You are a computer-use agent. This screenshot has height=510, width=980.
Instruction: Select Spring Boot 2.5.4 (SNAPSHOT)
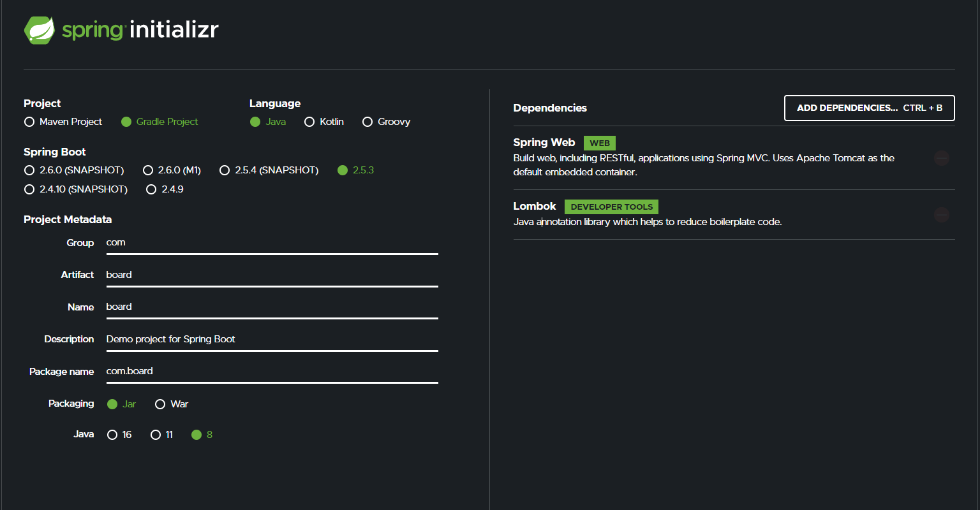(x=269, y=170)
